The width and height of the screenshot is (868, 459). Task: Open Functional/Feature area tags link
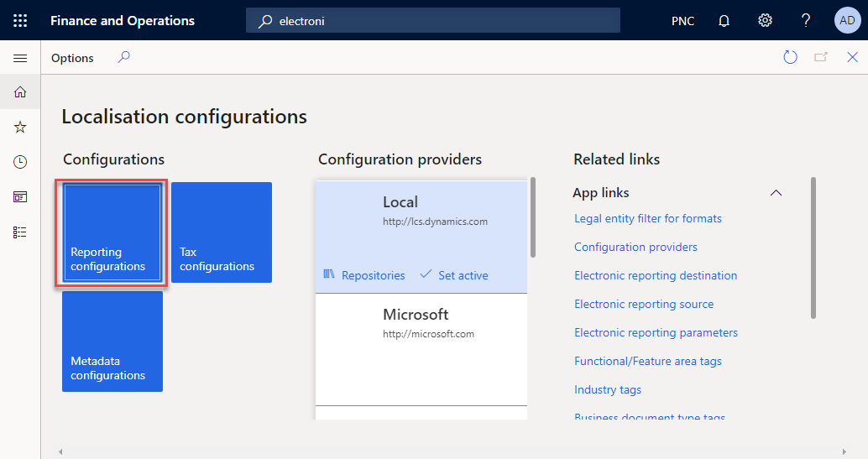tap(648, 361)
